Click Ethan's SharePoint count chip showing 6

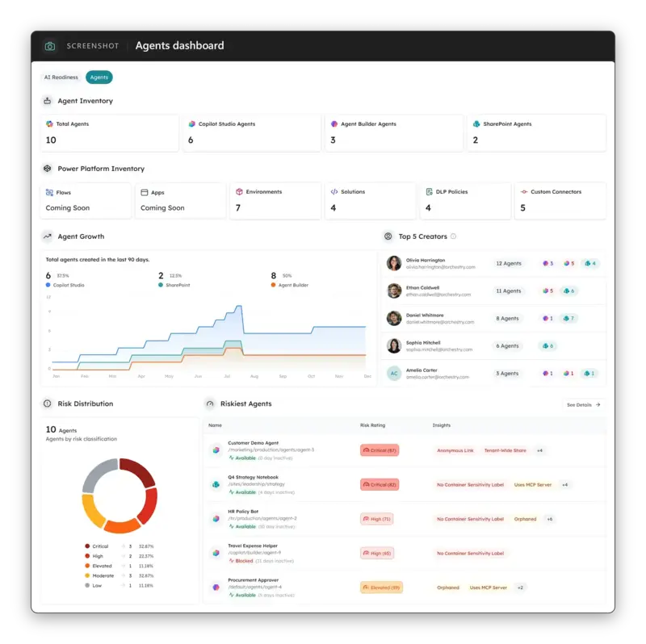coord(569,291)
